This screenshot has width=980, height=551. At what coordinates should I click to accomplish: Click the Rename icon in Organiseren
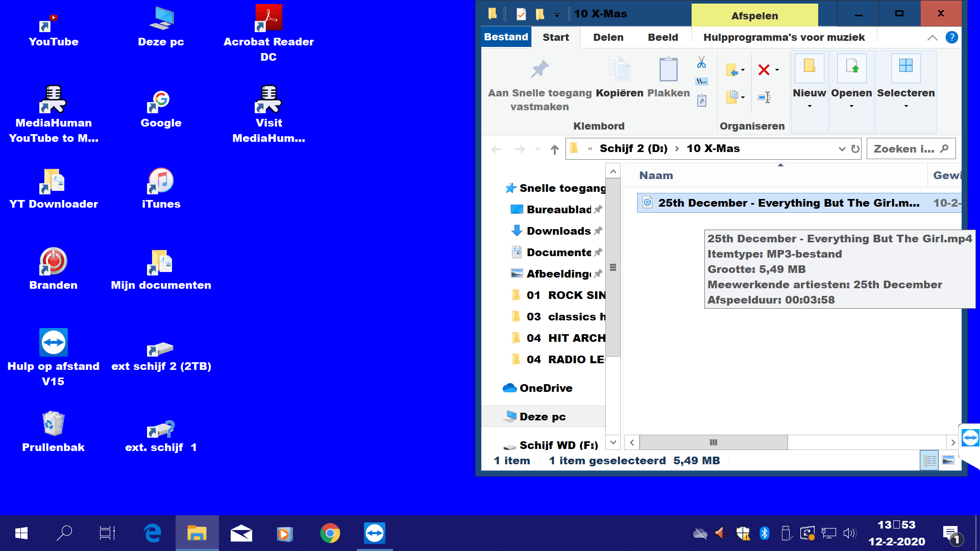click(x=764, y=97)
